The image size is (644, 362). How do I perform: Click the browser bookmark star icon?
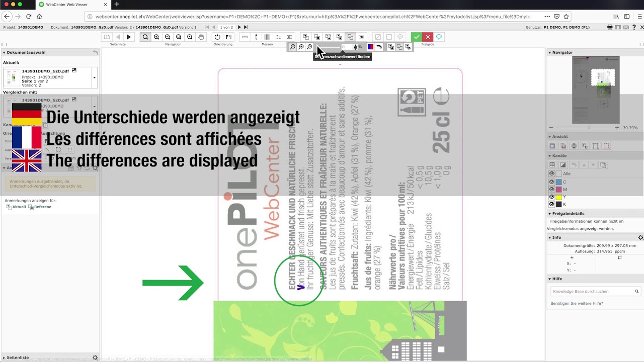coord(566,17)
